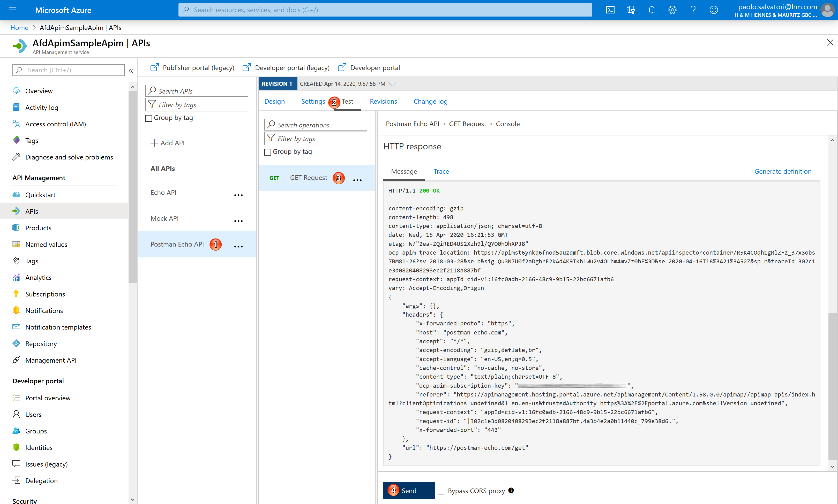Open the hamburger portal menu
Image resolution: width=838 pixels, height=504 pixels.
13,10
